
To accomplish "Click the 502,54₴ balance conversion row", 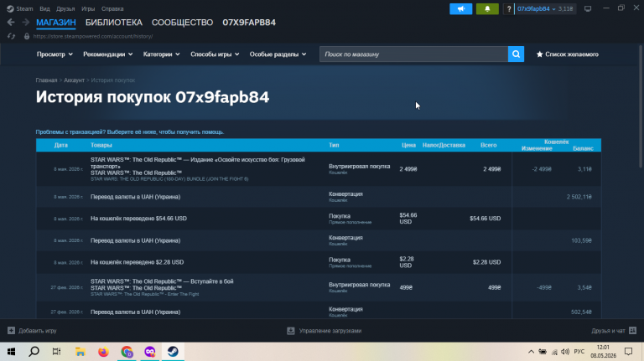I will (x=319, y=311).
